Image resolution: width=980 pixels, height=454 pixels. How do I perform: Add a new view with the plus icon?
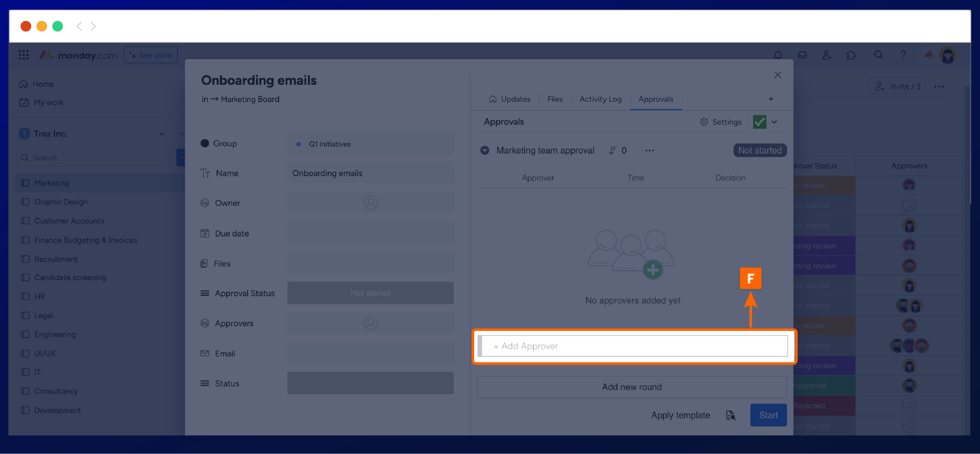pyautogui.click(x=771, y=99)
